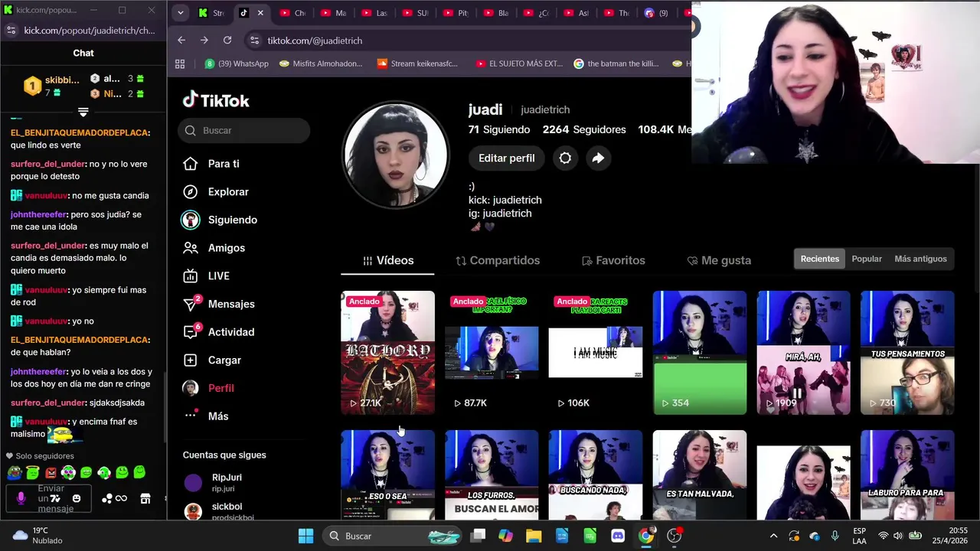This screenshot has width=980, height=551.
Task: Share the juadi profile via arrow icon
Action: (598, 158)
